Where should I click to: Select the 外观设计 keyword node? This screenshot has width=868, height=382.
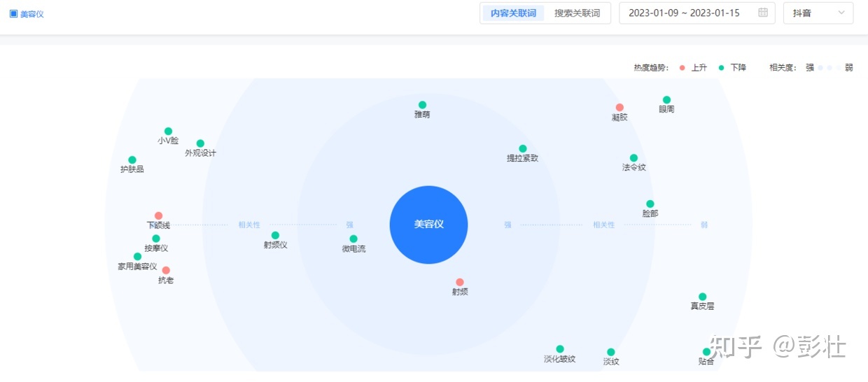click(200, 143)
